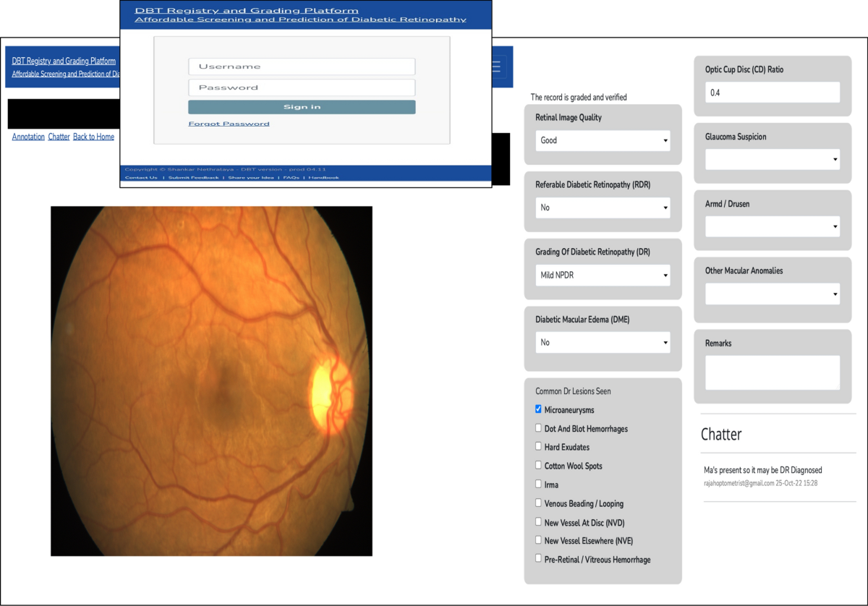Click the Forgot Password link
This screenshot has width=868, height=606.
point(229,124)
